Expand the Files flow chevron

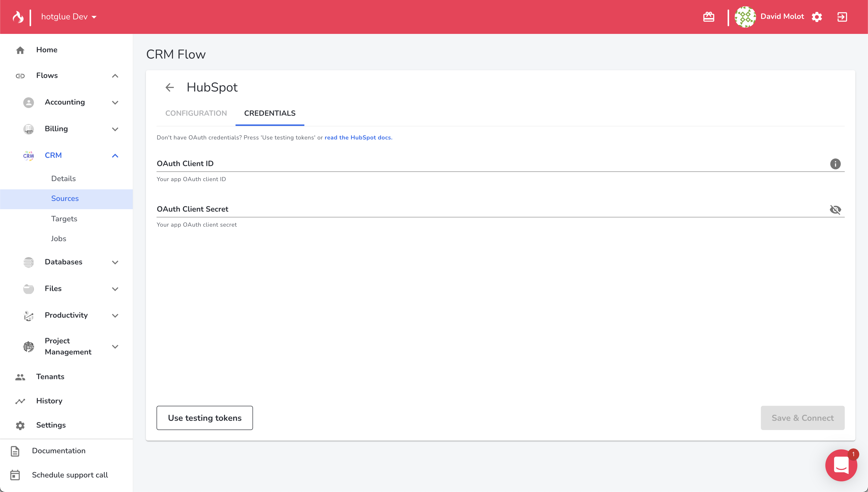115,289
